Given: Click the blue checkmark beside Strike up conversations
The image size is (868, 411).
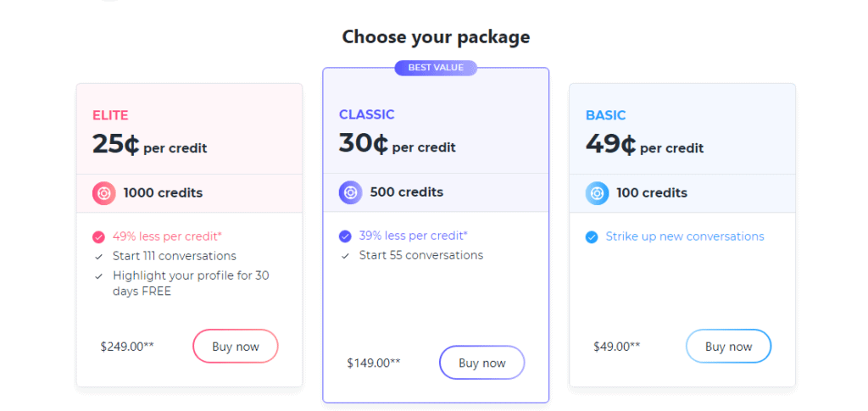Looking at the screenshot, I should pyautogui.click(x=592, y=237).
